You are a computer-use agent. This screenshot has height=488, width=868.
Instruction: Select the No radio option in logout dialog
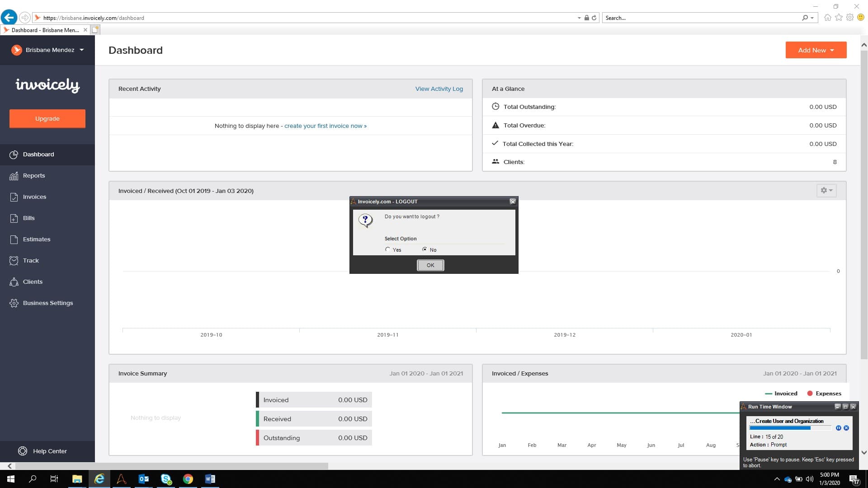(425, 249)
